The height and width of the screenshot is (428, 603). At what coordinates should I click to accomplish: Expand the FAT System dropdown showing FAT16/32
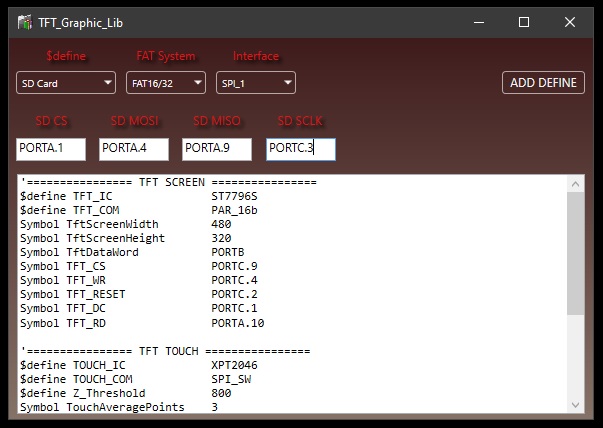[166, 84]
